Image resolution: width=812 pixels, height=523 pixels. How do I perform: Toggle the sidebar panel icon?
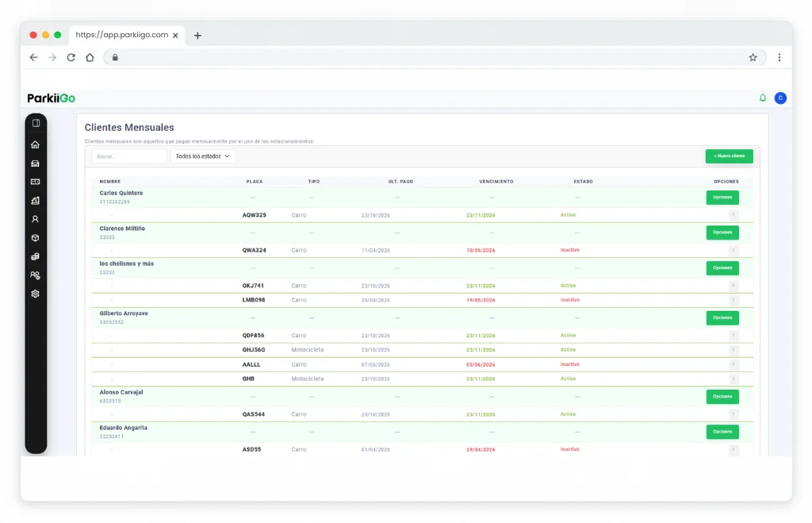[36, 123]
